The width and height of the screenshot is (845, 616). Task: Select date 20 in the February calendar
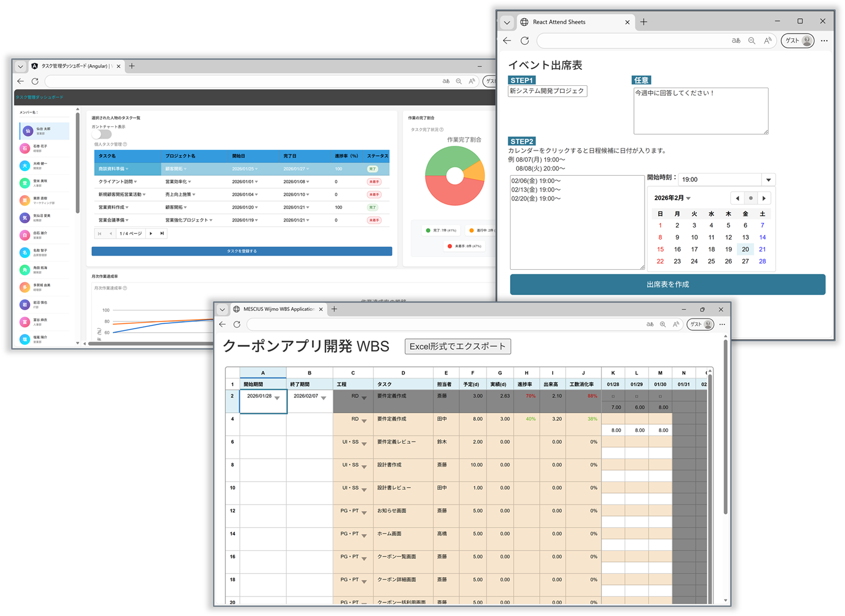tap(745, 249)
